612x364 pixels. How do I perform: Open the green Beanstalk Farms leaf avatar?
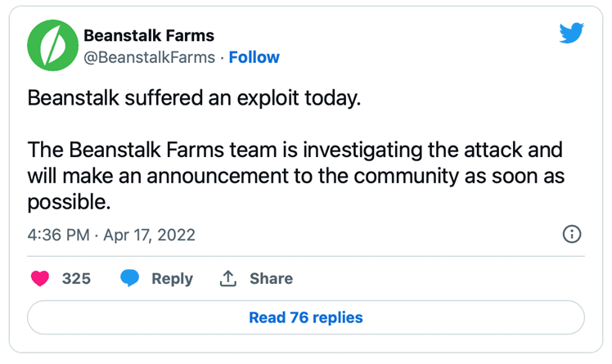coord(52,45)
